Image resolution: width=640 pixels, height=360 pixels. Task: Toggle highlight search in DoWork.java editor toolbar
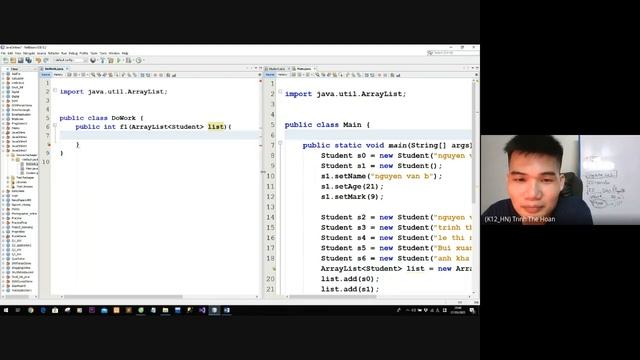[x=110, y=75]
